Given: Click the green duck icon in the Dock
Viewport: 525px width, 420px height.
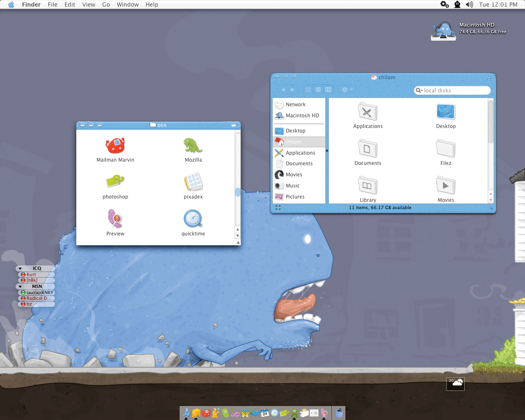Looking at the screenshot, I should click(x=294, y=413).
